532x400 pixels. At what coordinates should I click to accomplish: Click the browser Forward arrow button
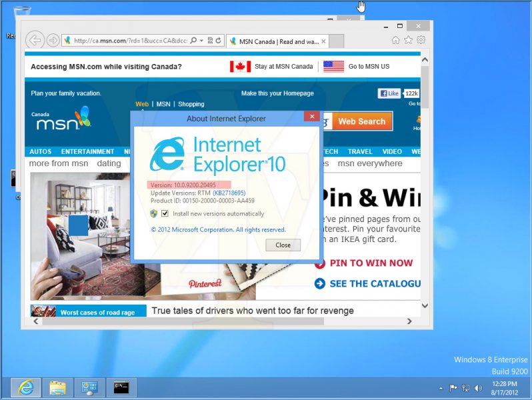tap(53, 40)
